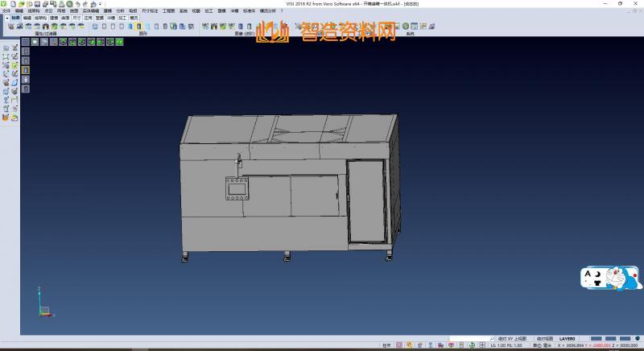Click the 单位: 毫米 units field
This screenshot has width=644, height=351.
pyautogui.click(x=543, y=345)
